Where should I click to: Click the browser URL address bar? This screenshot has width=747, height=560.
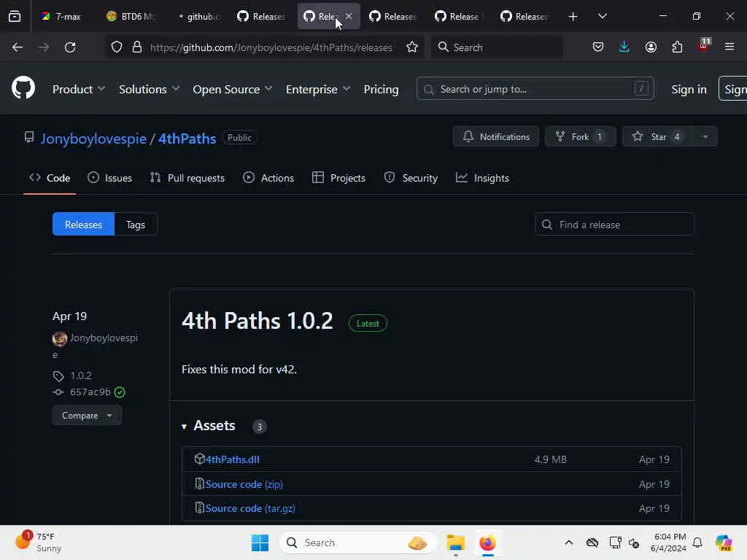point(271,47)
